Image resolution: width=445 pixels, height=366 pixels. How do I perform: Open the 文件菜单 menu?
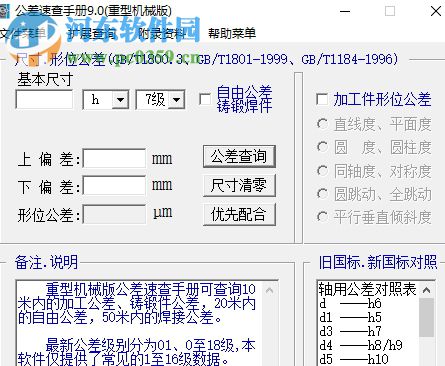[x=22, y=33]
